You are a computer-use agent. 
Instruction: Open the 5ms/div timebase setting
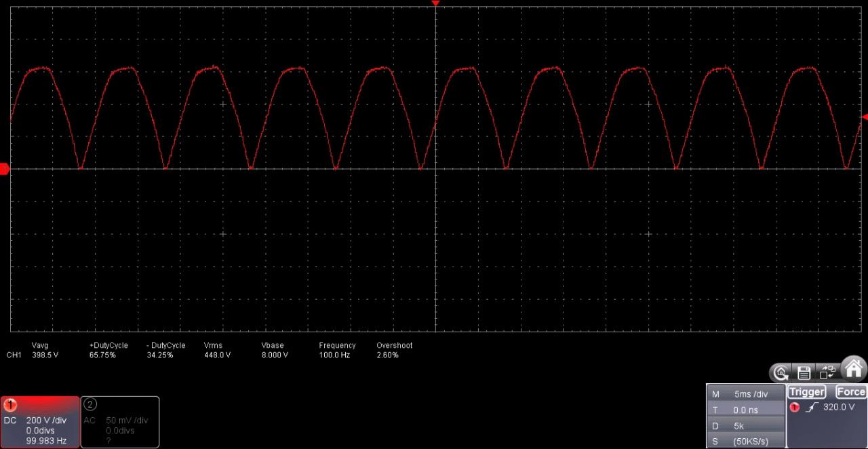[x=745, y=394]
